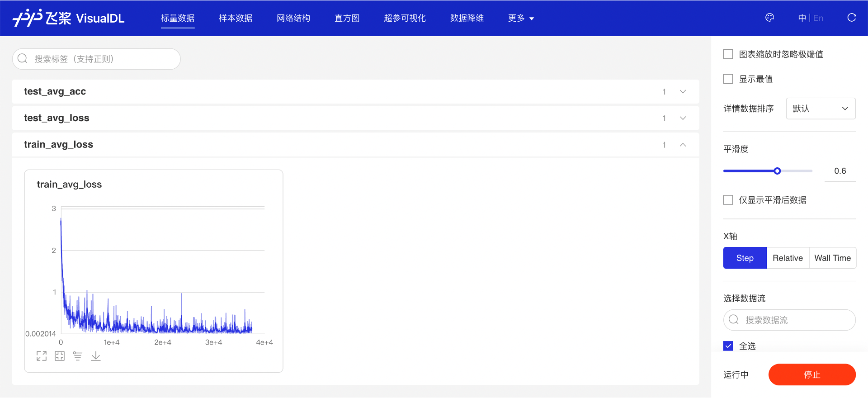
Task: Click the restore chart selection icon
Action: click(x=60, y=356)
